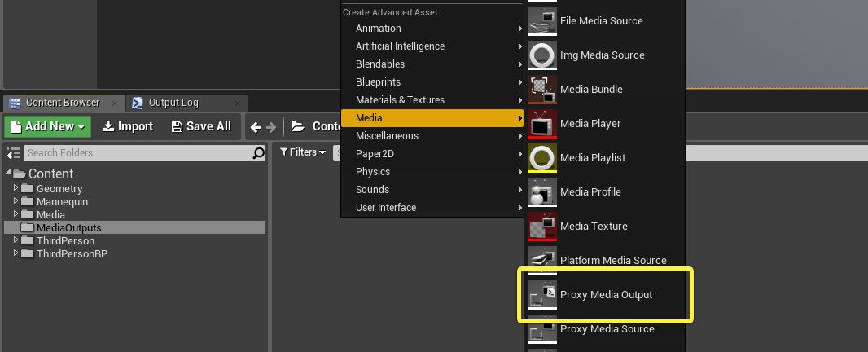Open the Filters dropdown
Image resolution: width=868 pixels, height=352 pixels.
(x=303, y=152)
